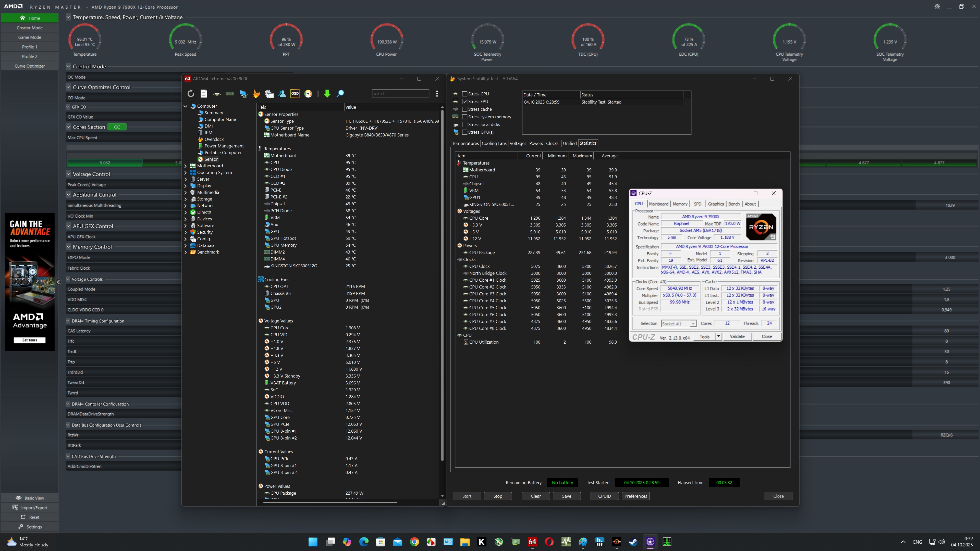Viewport: 980px width, 551px height.
Task: Switch to the Clocks tab in Stability Test
Action: tap(552, 143)
